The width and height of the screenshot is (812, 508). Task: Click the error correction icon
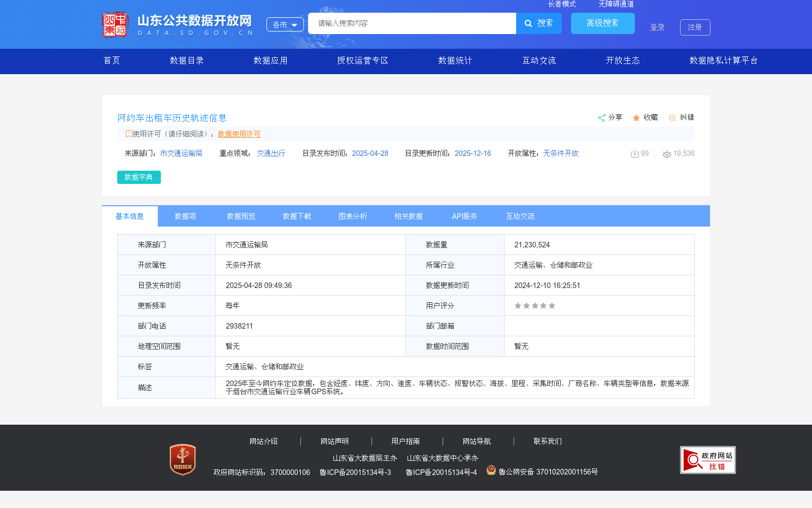pos(672,118)
